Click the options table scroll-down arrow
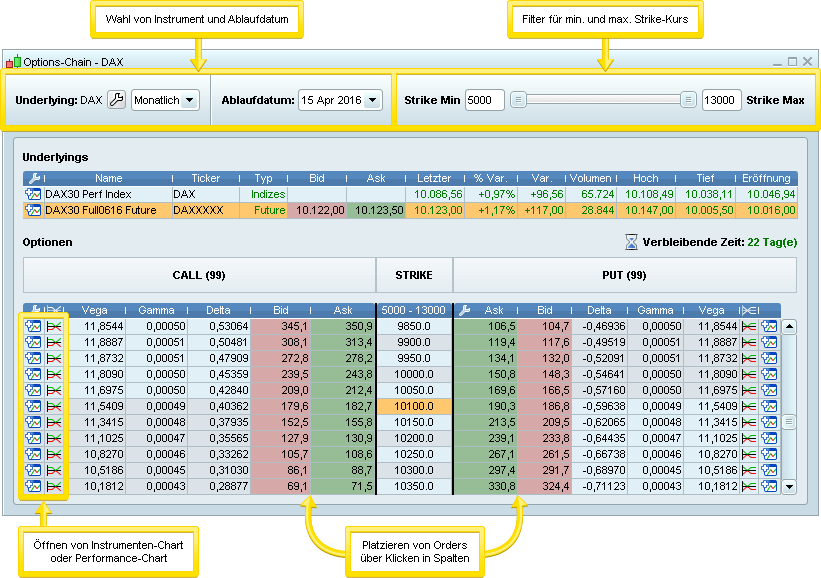The height and width of the screenshot is (578, 821). point(789,486)
